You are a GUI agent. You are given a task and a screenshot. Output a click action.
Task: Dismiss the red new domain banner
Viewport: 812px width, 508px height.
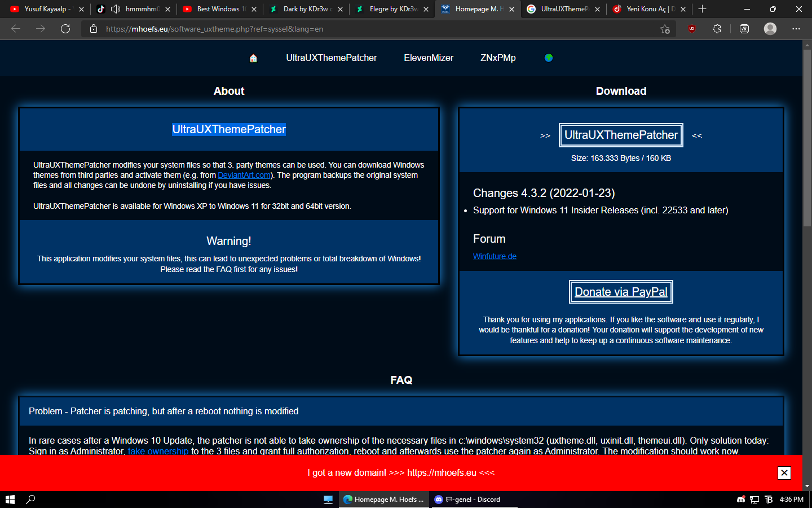[784, 473]
